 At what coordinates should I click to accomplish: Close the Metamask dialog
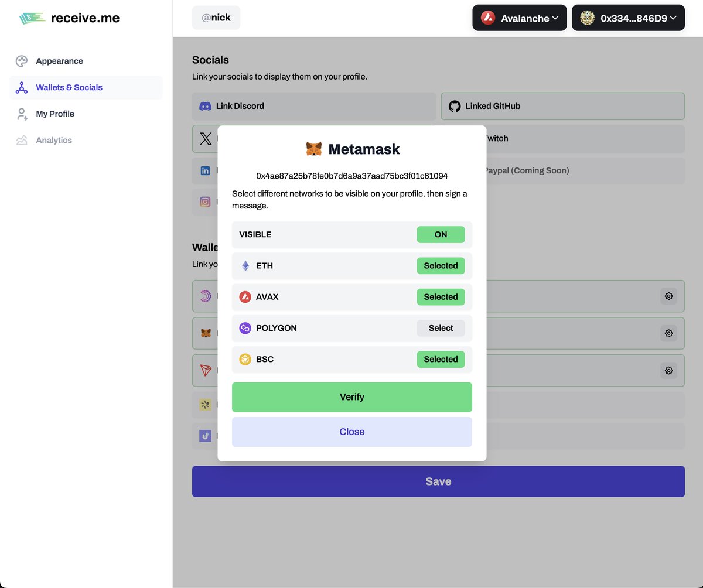352,432
